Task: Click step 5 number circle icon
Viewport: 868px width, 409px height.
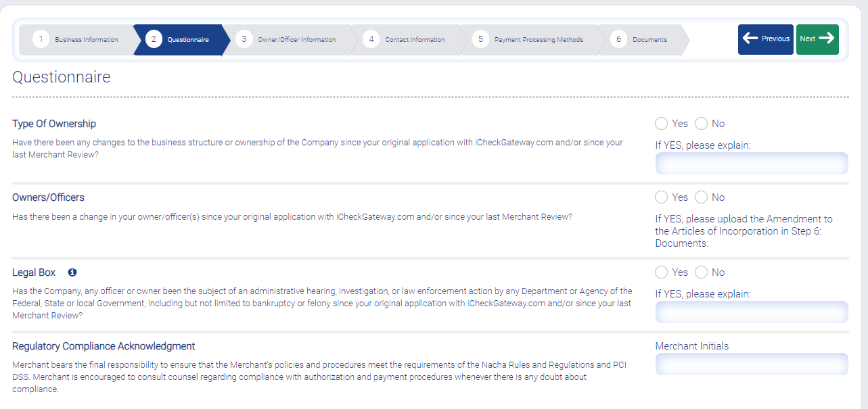Action: tap(480, 39)
